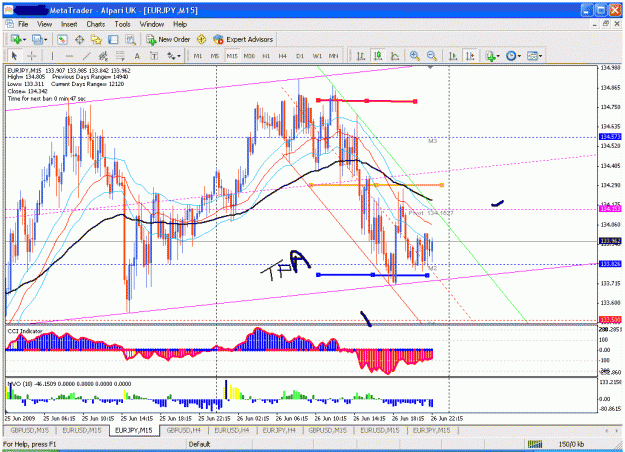This screenshot has width=625, height=452.
Task: Select the Trendline drawing tool
Action: [86, 56]
